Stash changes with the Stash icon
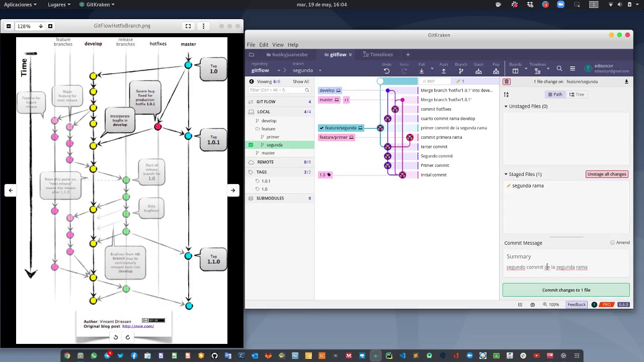Viewport: 644px width, 362px height. (478, 71)
